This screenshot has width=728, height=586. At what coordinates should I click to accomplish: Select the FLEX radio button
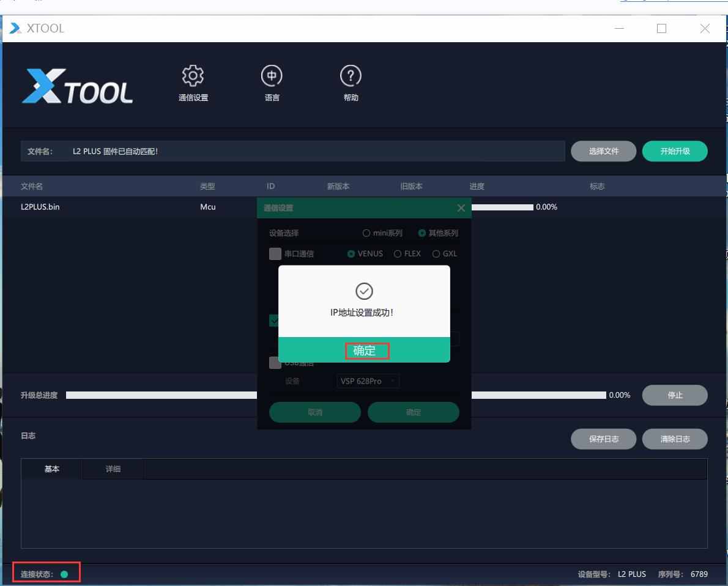tap(398, 254)
